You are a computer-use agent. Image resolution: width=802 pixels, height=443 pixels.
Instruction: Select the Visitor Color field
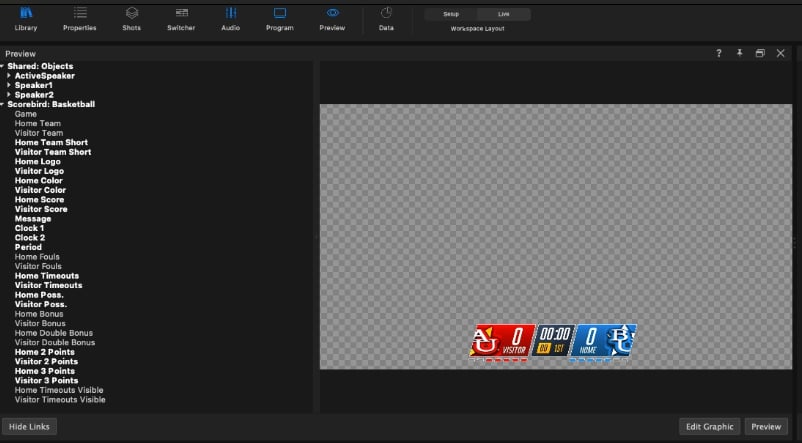[40, 190]
